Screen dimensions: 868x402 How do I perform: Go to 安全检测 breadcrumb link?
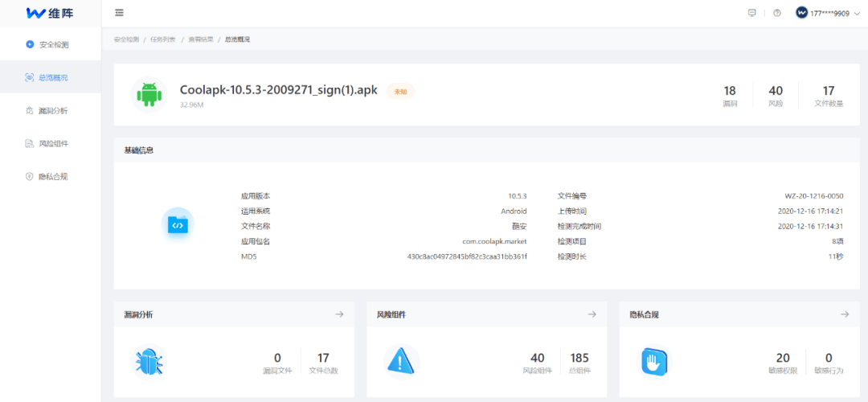tap(126, 40)
